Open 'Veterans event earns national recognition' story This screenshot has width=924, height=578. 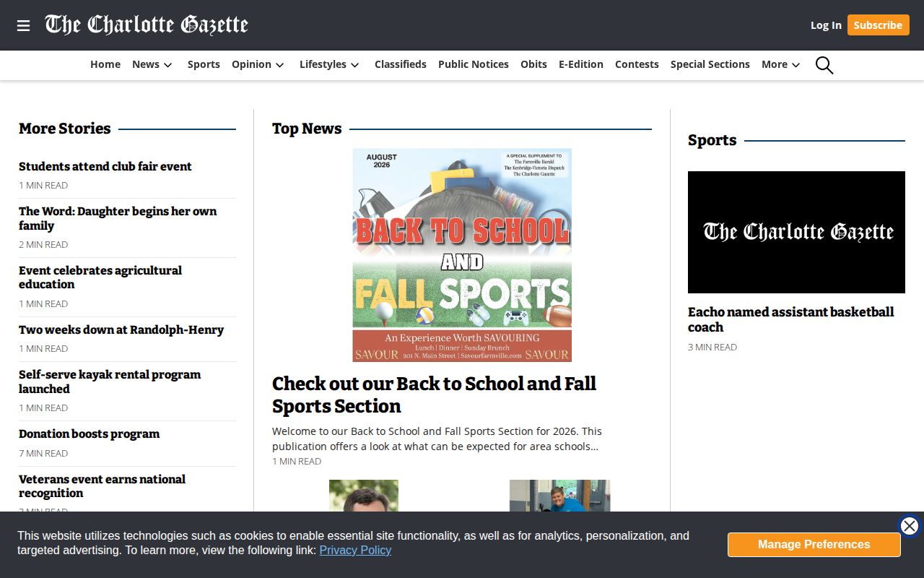102,486
